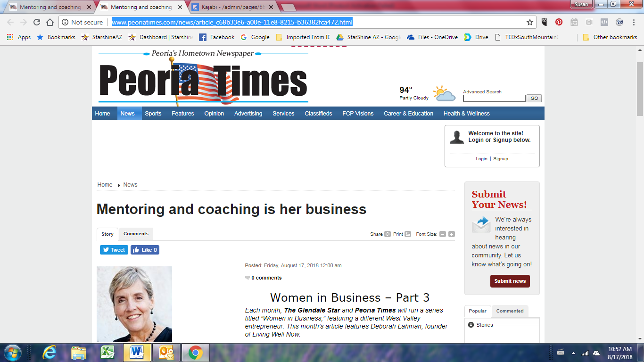
Task: Open the Files - OneDrive bookmark
Action: tap(432, 37)
